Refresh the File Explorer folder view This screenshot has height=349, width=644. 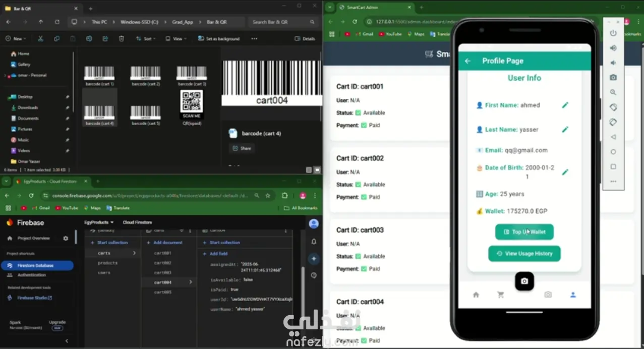click(x=57, y=22)
